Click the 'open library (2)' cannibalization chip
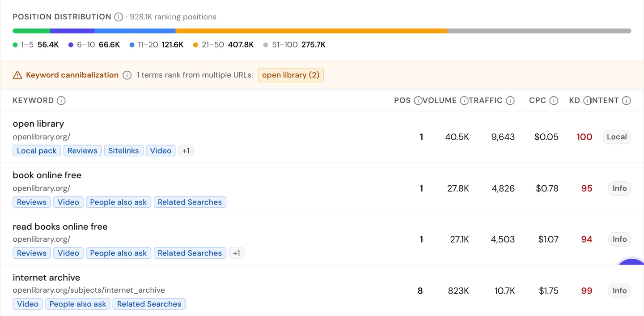Viewport: 644px width, 316px height. pos(291,75)
